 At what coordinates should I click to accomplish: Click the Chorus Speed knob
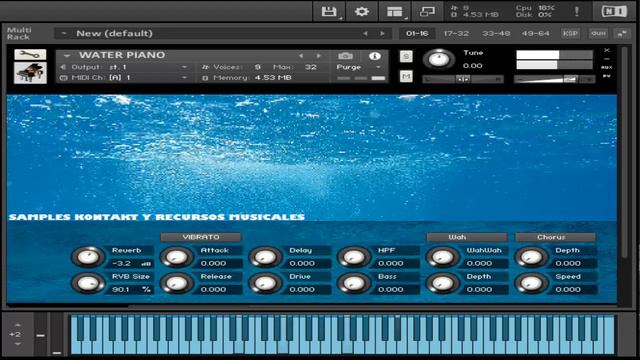click(x=531, y=283)
